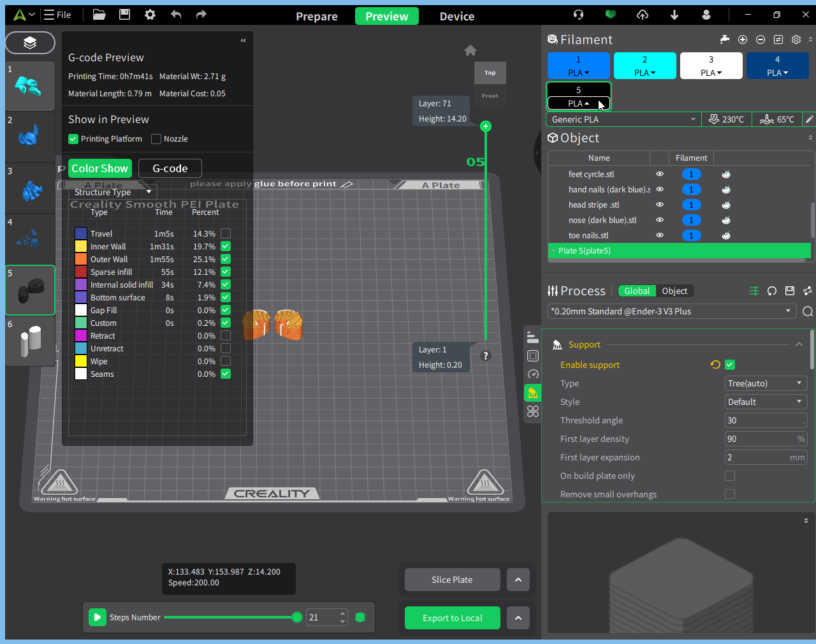Uncheck the Printing Platform option

(x=73, y=139)
